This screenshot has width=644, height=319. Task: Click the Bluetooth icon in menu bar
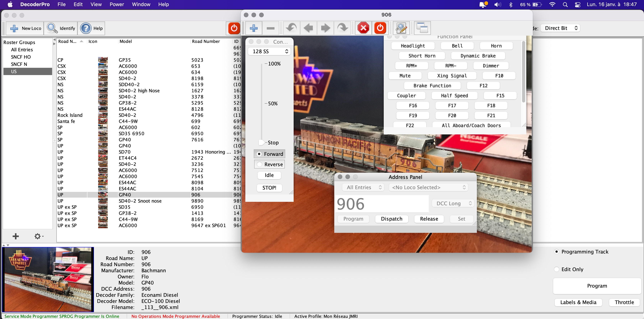(510, 4)
